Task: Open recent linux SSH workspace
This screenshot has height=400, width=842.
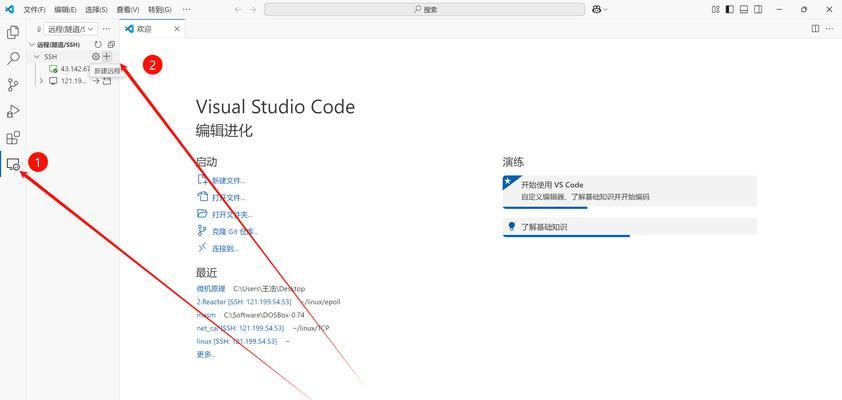Action: pyautogui.click(x=237, y=341)
